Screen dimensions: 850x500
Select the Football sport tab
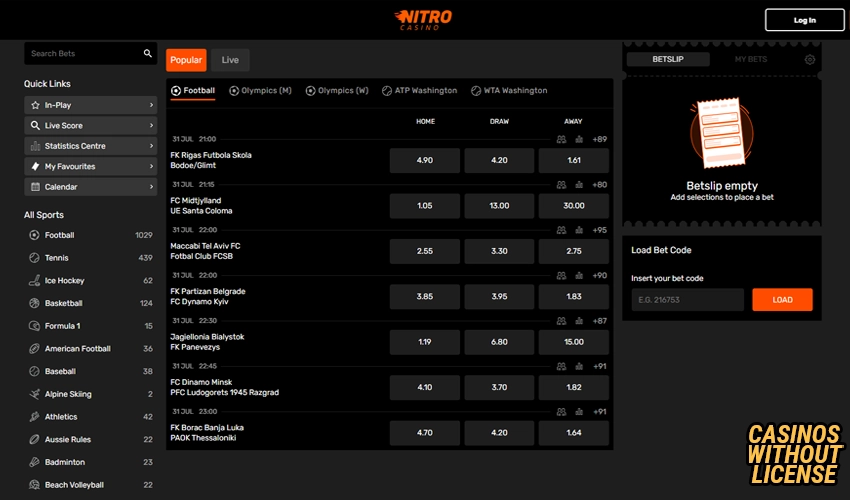coord(193,91)
